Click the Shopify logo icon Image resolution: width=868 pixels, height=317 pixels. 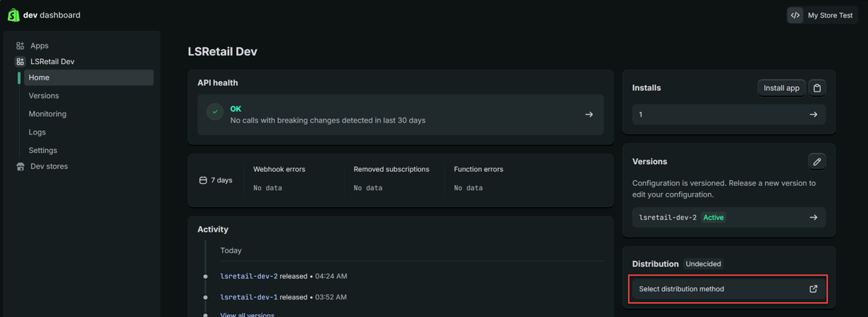pos(13,15)
